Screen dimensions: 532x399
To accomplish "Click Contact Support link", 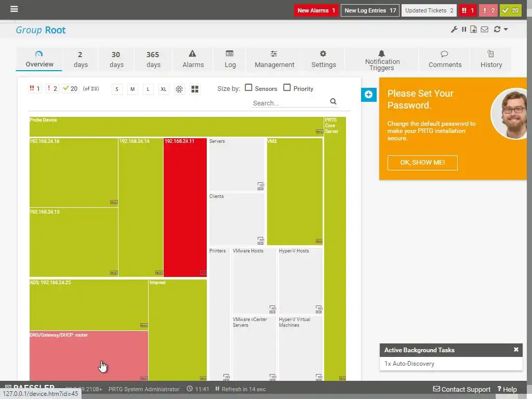I will (x=461, y=389).
